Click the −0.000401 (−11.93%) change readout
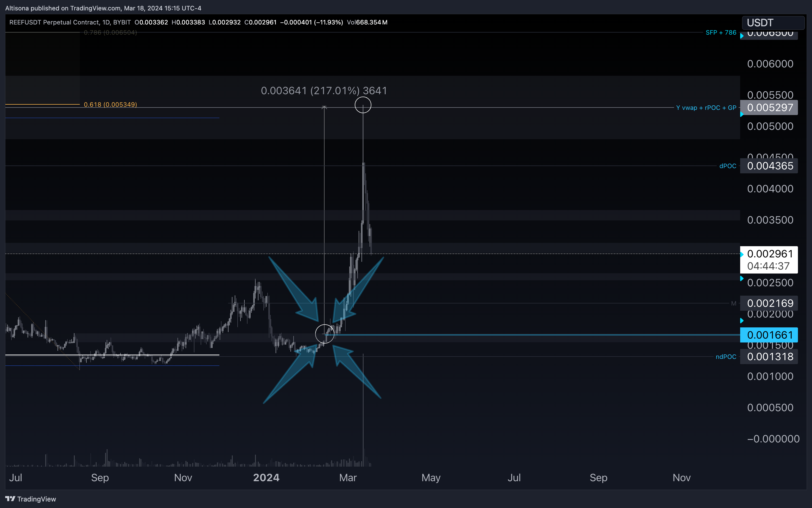The height and width of the screenshot is (508, 812). 312,22
